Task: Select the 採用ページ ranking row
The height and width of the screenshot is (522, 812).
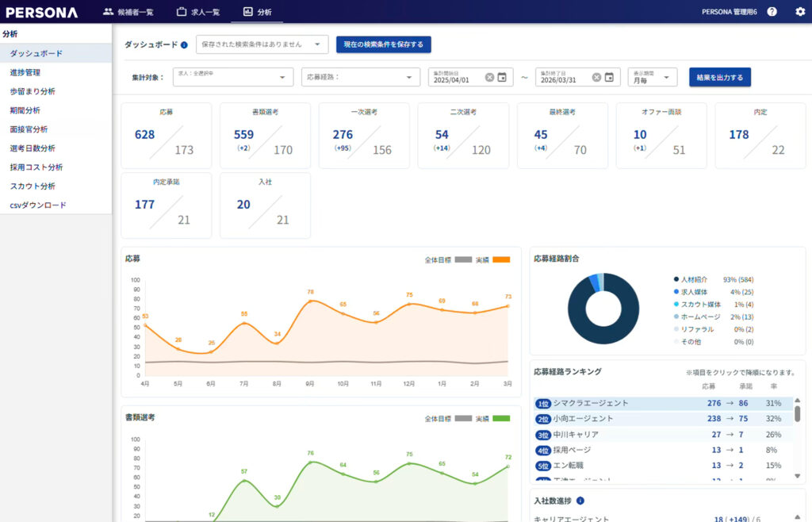Action: (x=663, y=450)
